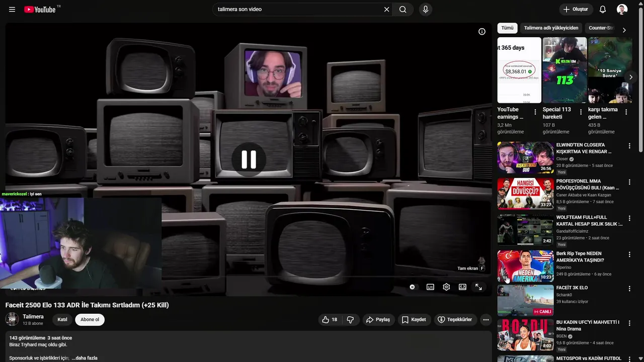Toggle subtitles with the captions icon

tap(430, 287)
